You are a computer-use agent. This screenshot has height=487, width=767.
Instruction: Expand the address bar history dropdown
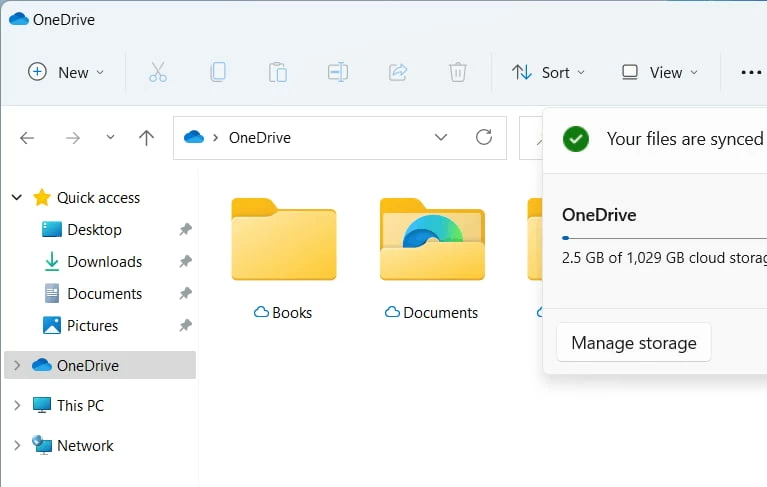441,138
